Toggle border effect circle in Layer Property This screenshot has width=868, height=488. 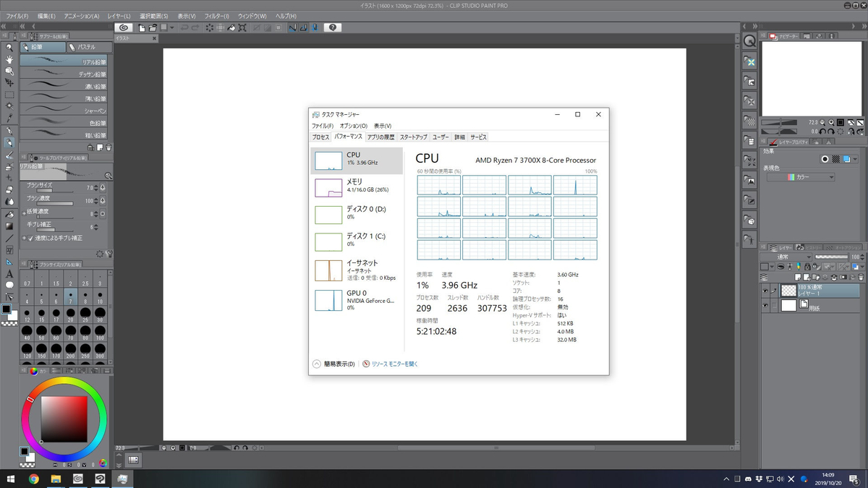pyautogui.click(x=825, y=158)
